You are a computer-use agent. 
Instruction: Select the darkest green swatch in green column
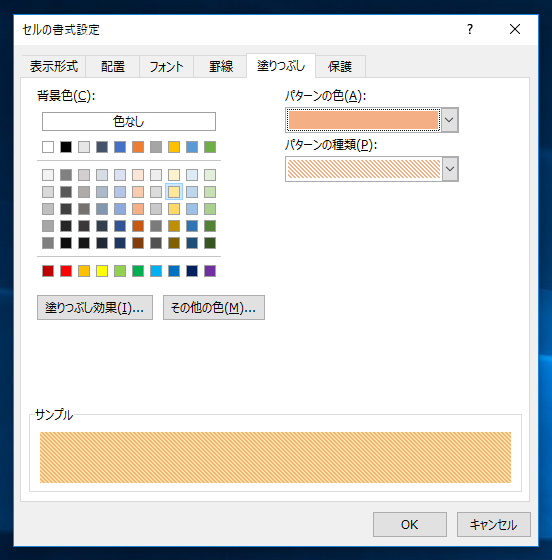pyautogui.click(x=210, y=243)
